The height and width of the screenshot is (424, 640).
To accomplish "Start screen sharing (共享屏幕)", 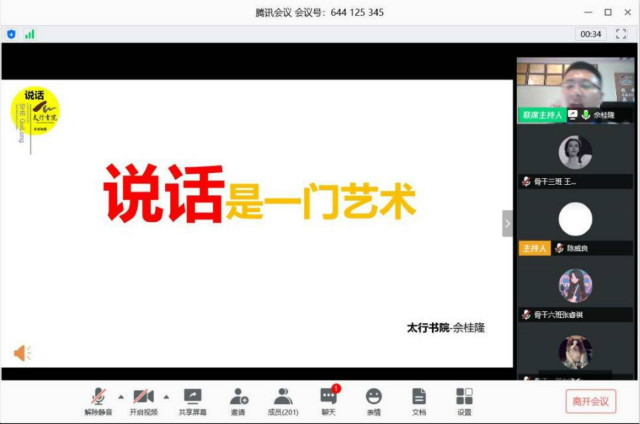I will [192, 402].
